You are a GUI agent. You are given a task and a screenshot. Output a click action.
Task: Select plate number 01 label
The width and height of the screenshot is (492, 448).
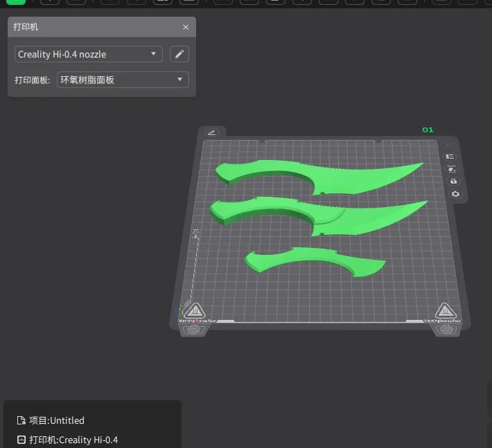[428, 129]
